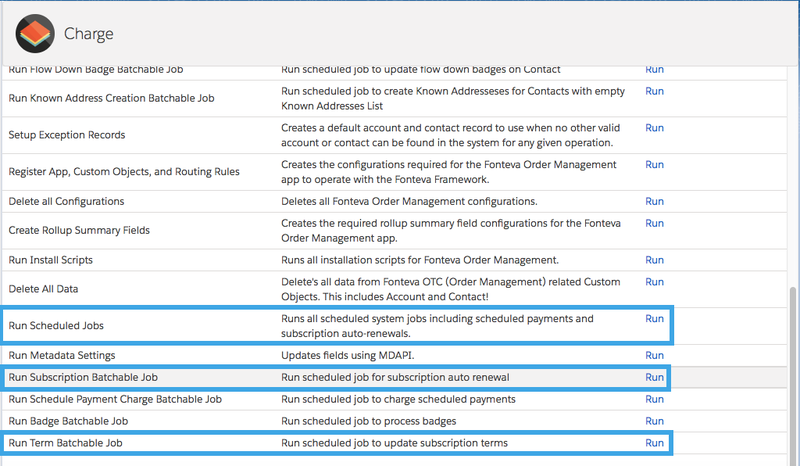Select 'Deletes all Fonteva Order Management configurations.' description
This screenshot has width=800, height=466.
pyautogui.click(x=409, y=201)
